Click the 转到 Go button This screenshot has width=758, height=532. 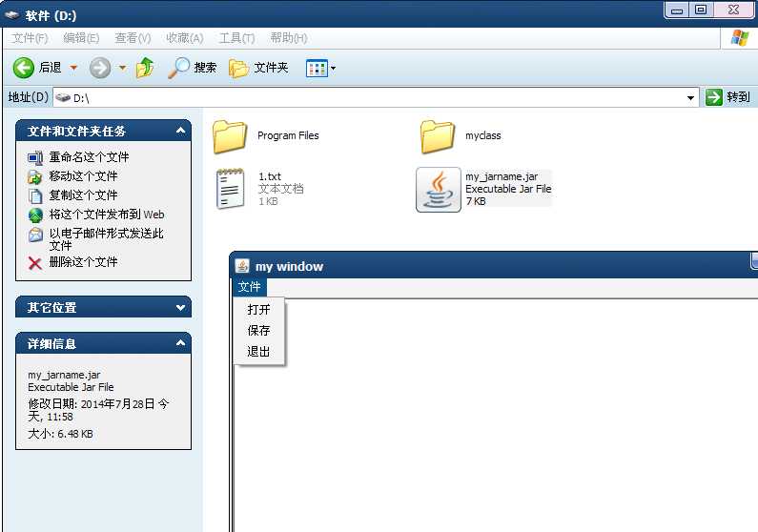[727, 97]
